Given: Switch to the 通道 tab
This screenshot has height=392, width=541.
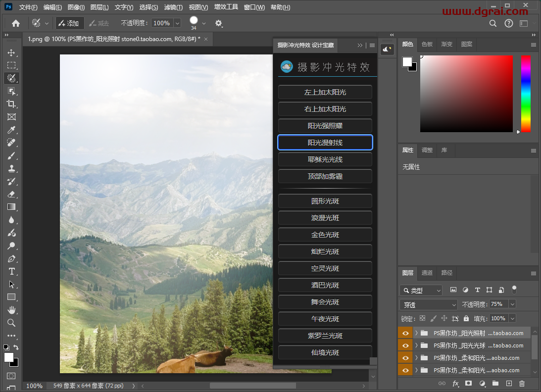Looking at the screenshot, I should point(427,273).
